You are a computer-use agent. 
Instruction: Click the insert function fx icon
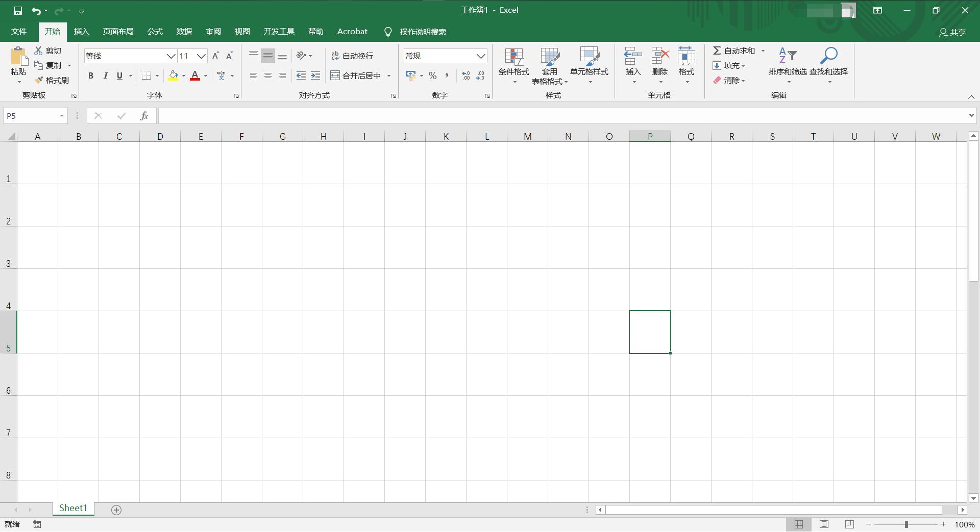[x=144, y=116]
